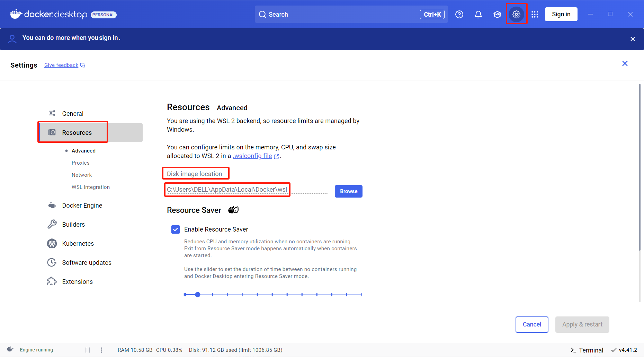644x357 pixels.
Task: Open the Kubernetes settings section
Action: pyautogui.click(x=78, y=244)
